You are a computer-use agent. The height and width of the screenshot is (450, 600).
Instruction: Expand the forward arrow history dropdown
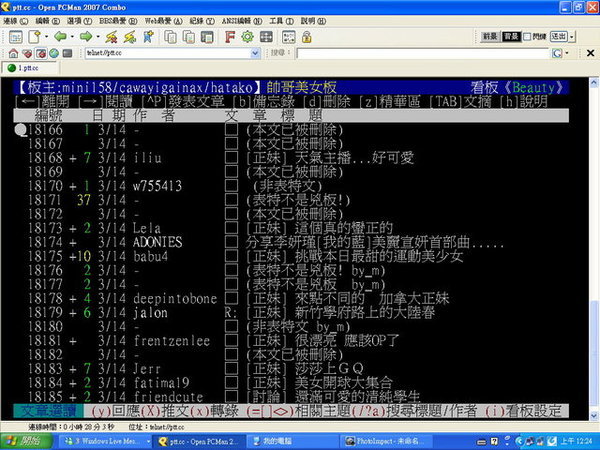click(x=98, y=37)
